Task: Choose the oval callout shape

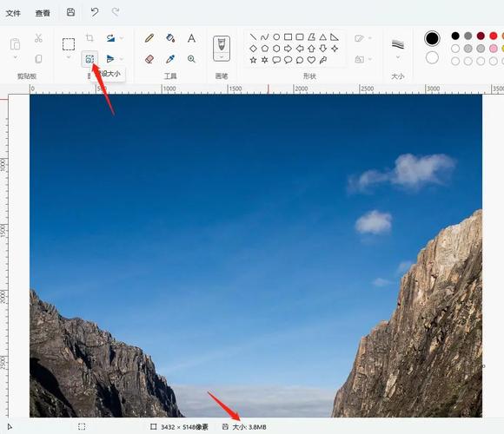Action: click(288, 60)
